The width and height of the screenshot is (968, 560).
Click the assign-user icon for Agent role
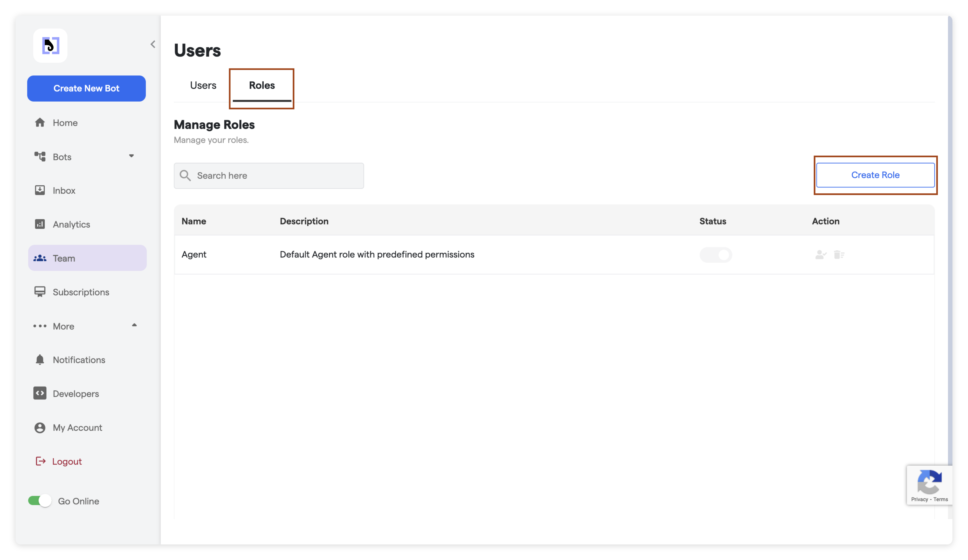pyautogui.click(x=820, y=255)
